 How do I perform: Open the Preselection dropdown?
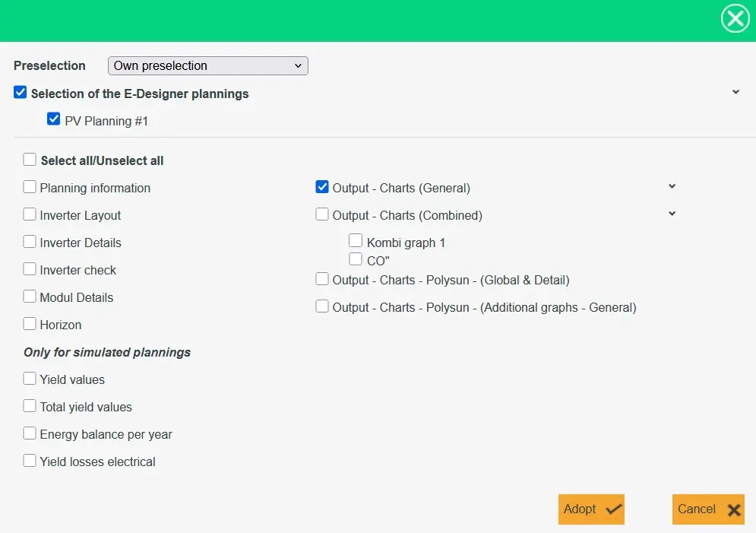point(207,65)
